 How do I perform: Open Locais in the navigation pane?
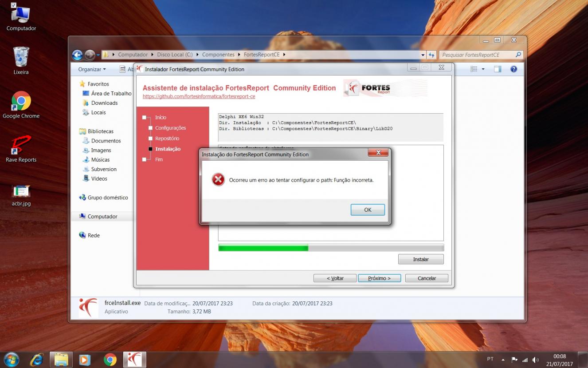[98, 112]
